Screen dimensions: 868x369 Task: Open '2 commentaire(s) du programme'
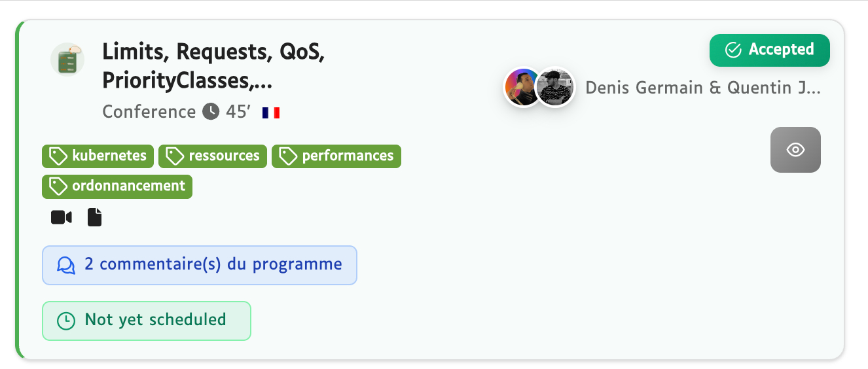[x=200, y=265]
